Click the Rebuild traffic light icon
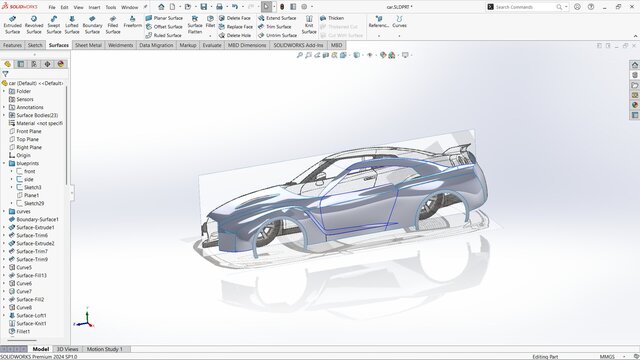 tap(282, 7)
